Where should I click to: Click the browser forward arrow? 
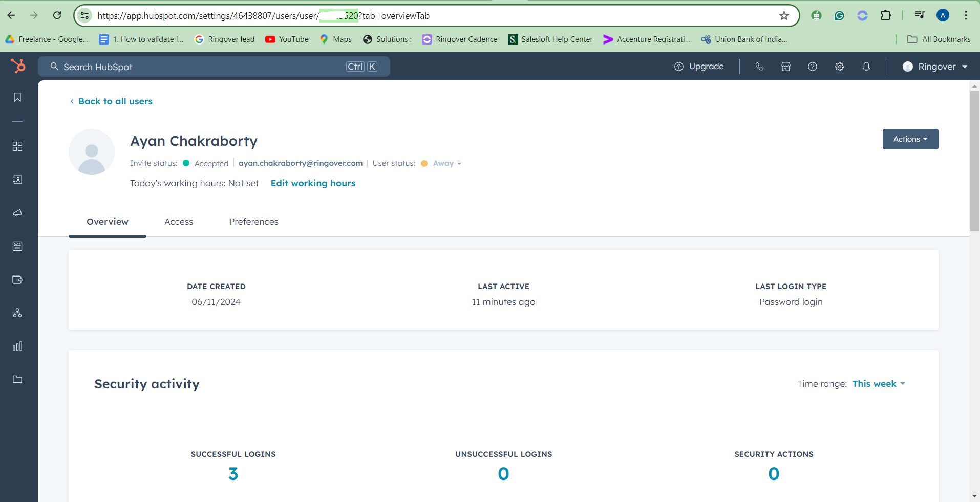tap(34, 15)
